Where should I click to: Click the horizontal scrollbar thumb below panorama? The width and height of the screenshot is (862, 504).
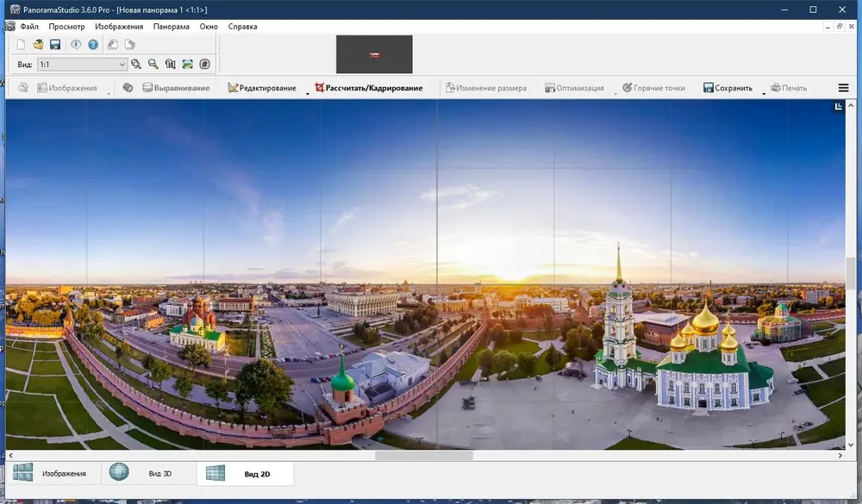(x=424, y=456)
